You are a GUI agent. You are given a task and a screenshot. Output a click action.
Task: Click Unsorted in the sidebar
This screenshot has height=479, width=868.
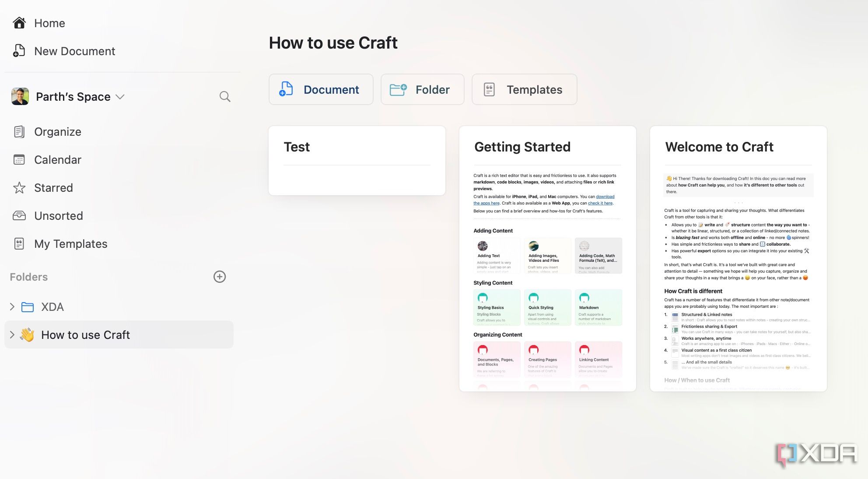pos(58,215)
